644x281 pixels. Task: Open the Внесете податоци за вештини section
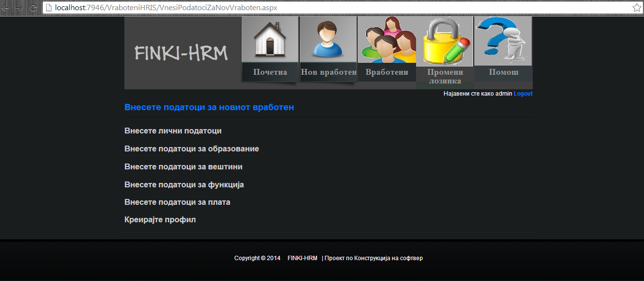pos(183,167)
